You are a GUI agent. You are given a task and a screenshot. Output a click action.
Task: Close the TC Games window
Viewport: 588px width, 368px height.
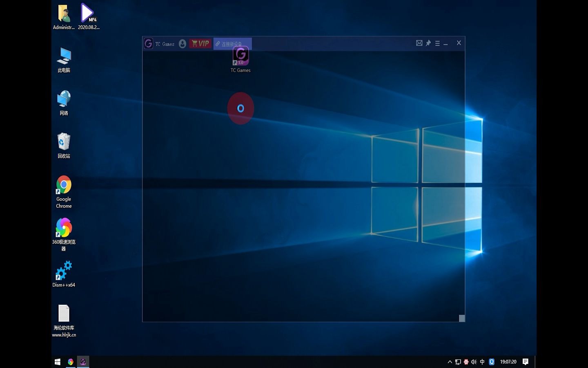click(459, 43)
